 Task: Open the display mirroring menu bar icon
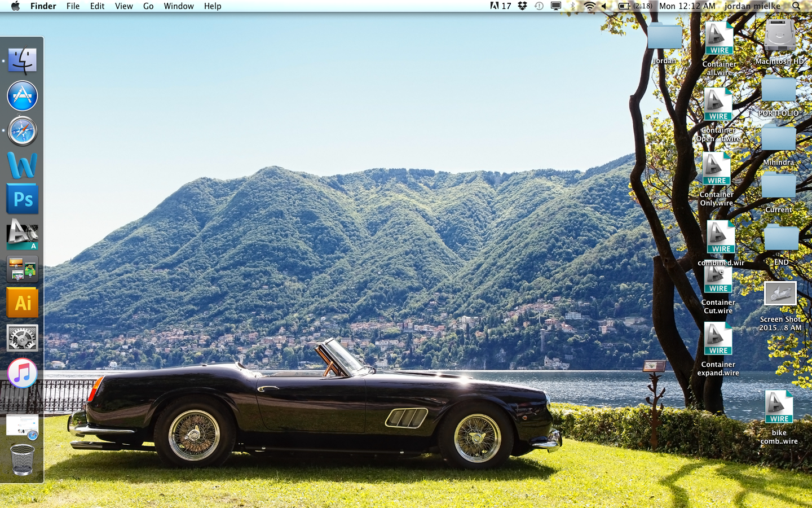click(556, 6)
